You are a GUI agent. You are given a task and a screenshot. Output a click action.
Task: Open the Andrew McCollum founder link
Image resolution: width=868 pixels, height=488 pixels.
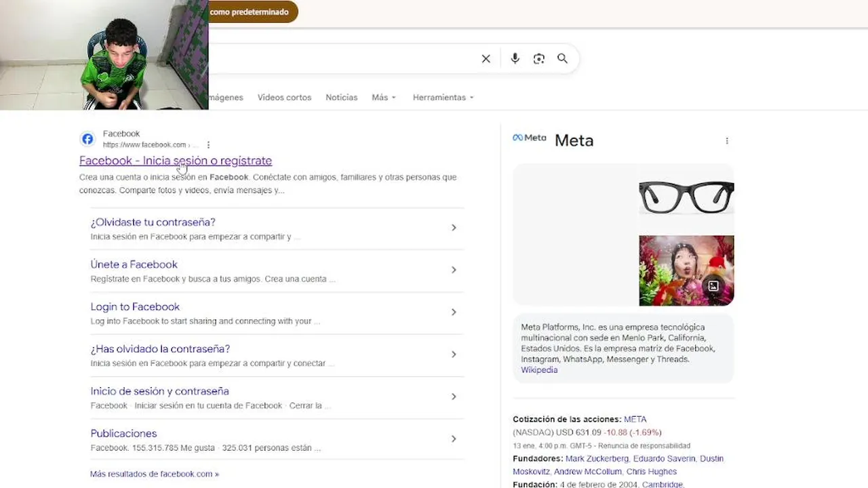tap(587, 472)
